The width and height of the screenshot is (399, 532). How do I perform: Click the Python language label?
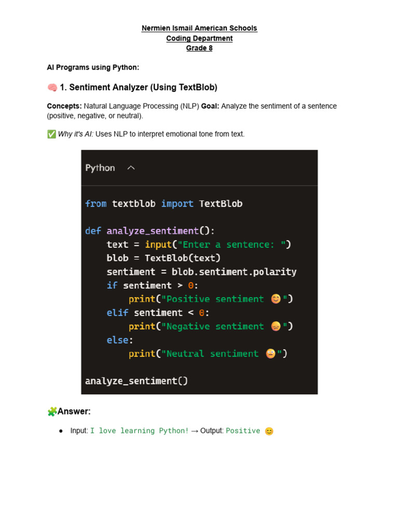100,168
